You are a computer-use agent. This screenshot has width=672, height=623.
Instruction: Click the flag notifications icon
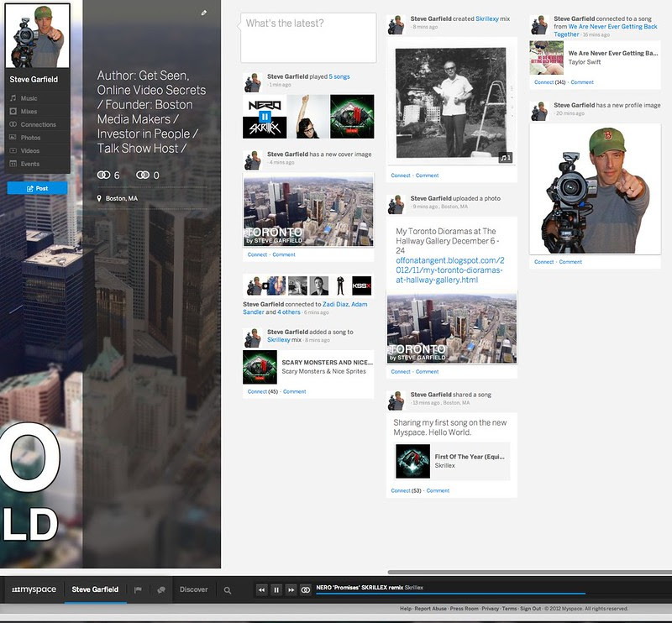138,590
